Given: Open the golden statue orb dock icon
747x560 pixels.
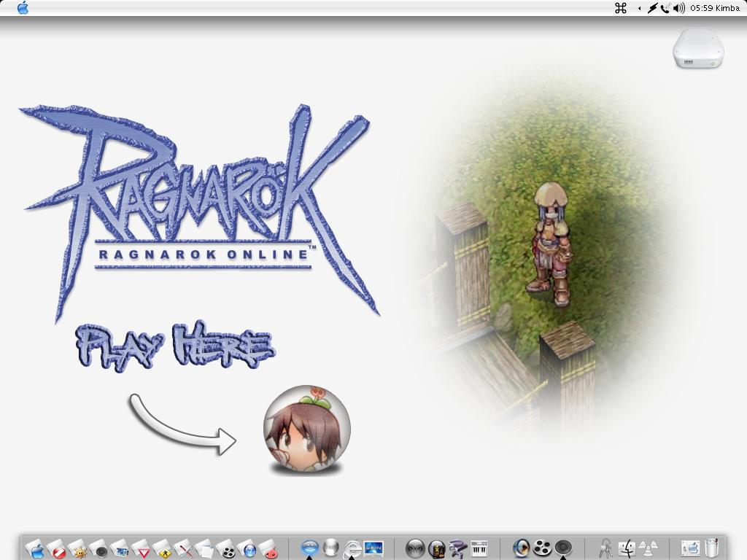Looking at the screenshot, I should click(437, 548).
